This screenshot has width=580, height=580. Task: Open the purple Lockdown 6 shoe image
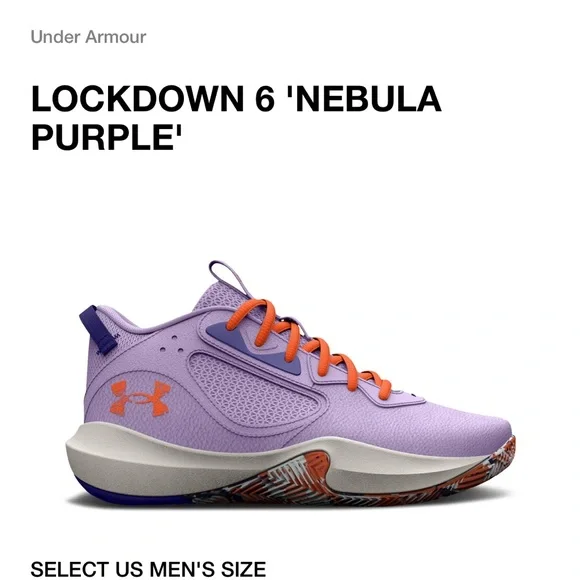[x=290, y=383]
